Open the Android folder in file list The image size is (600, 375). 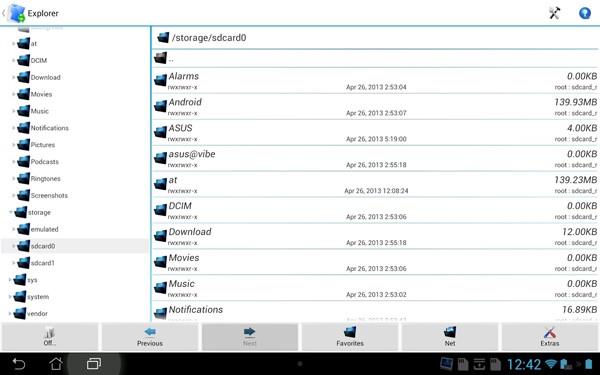point(375,106)
